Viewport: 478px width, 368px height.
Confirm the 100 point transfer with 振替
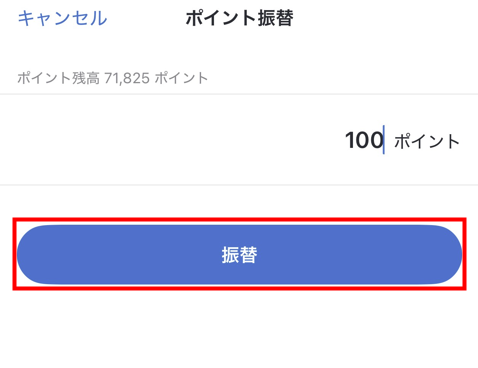239,255
